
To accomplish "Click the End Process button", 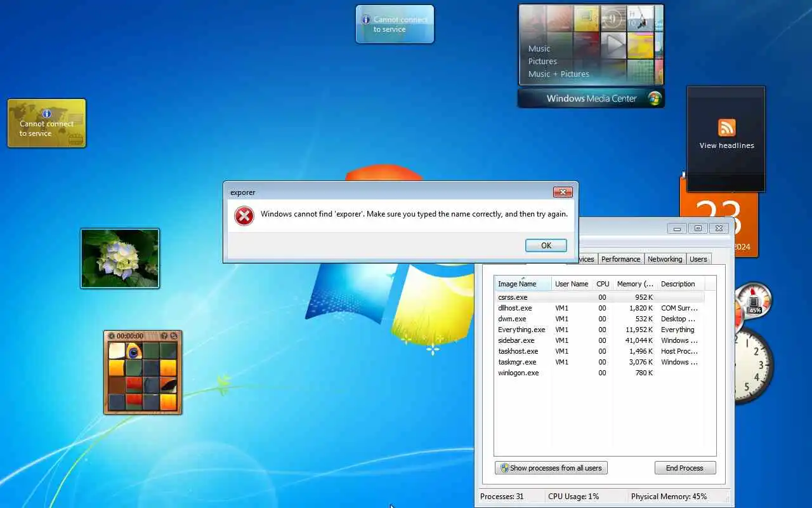I will click(684, 468).
